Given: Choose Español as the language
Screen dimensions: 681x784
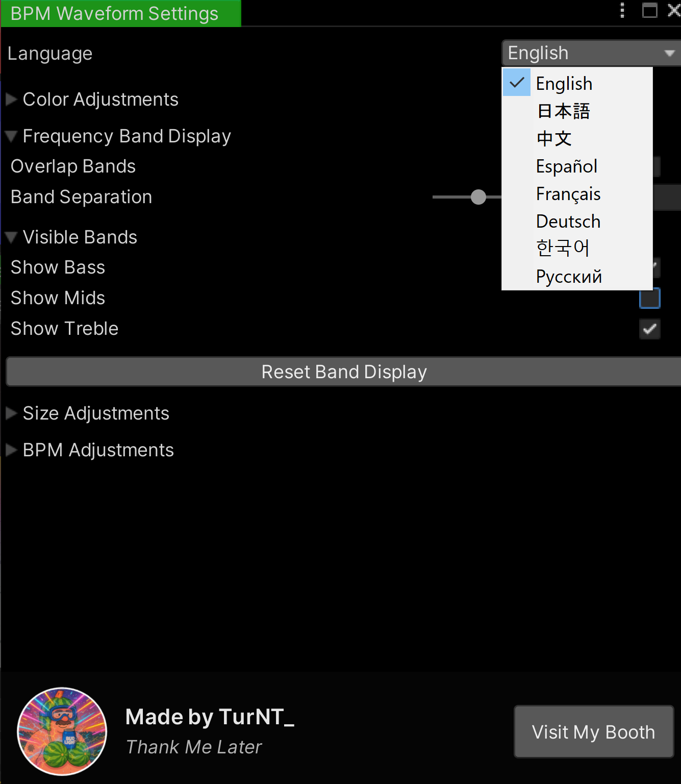Looking at the screenshot, I should (x=566, y=166).
